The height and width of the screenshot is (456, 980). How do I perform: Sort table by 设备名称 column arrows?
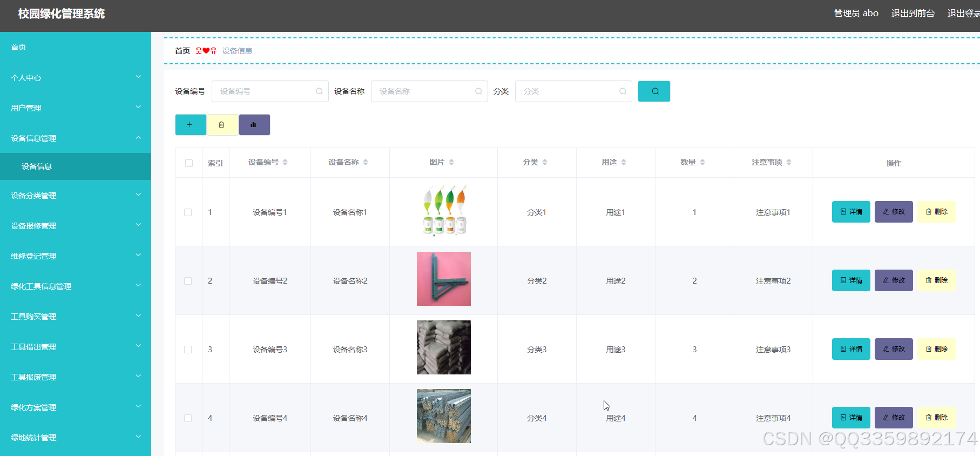[x=366, y=162]
